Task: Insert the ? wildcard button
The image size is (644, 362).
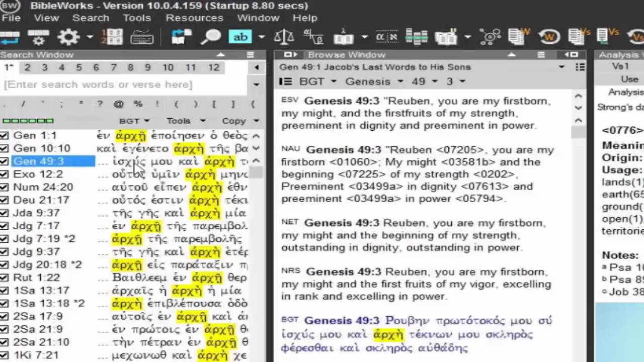Action: pyautogui.click(x=100, y=104)
